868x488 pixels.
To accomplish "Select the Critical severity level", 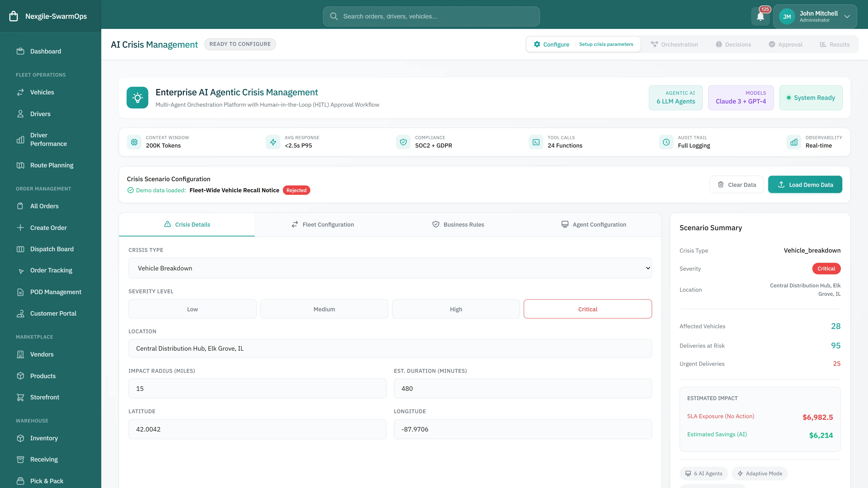I will (x=588, y=309).
